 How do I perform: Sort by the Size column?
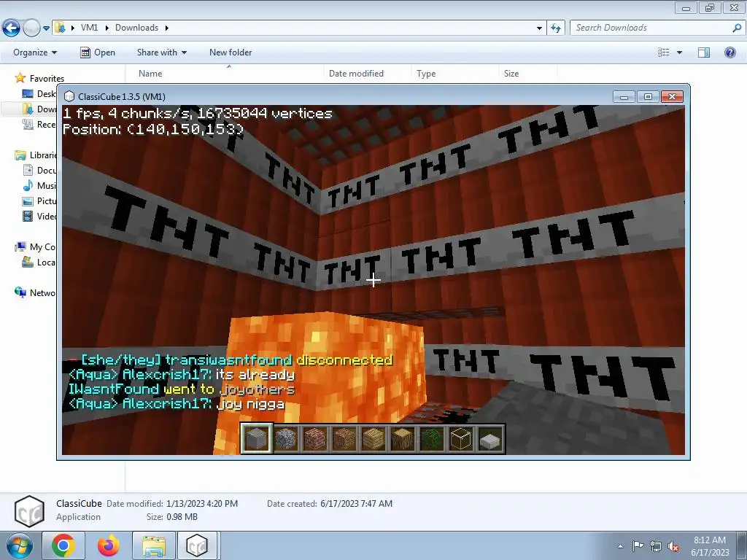click(x=511, y=74)
